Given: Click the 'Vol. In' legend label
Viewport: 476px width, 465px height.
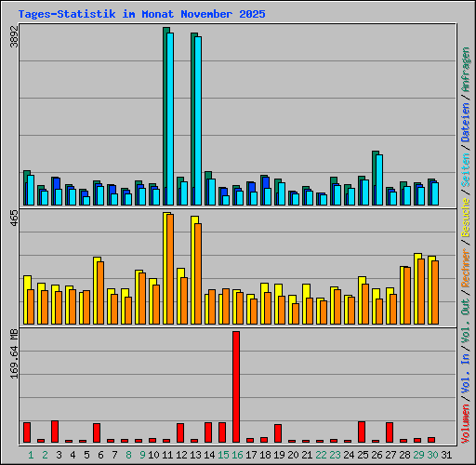Looking at the screenshot, I should [466, 373].
